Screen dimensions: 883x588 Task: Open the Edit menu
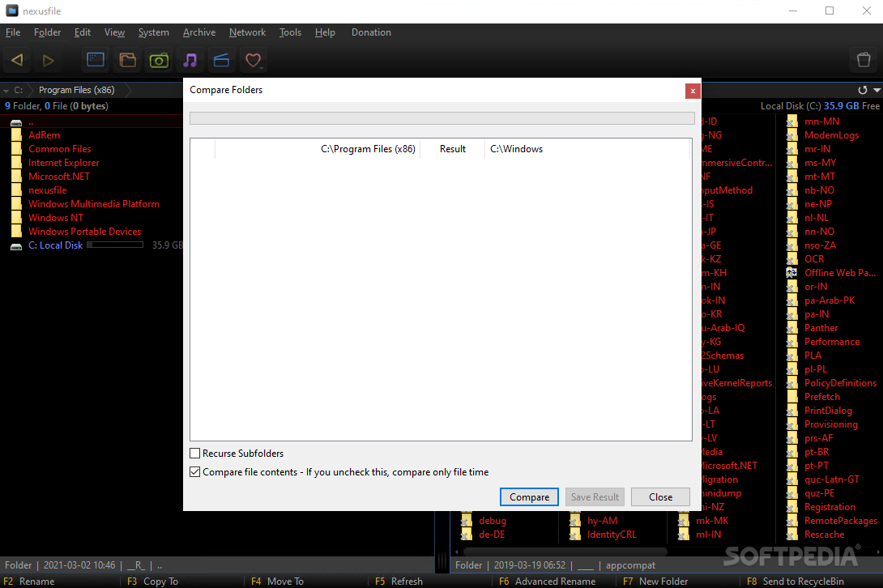tap(82, 32)
